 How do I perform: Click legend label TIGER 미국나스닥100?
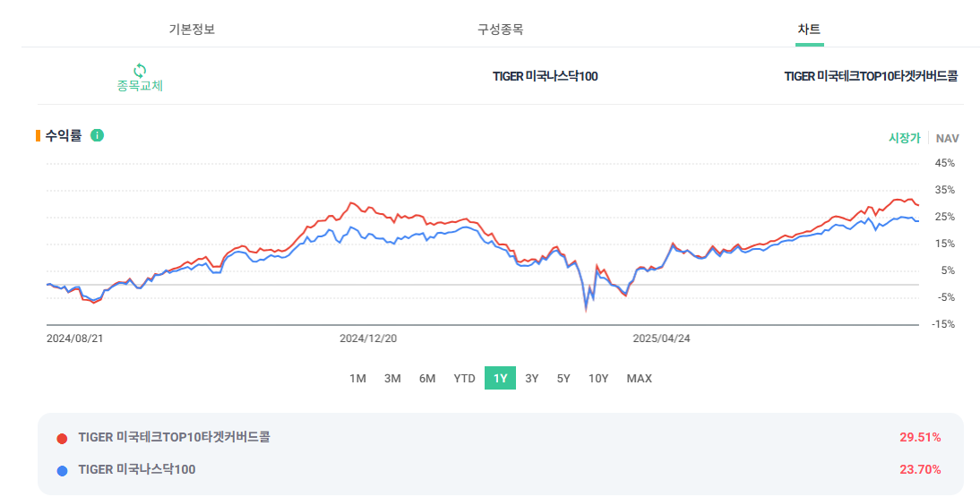pos(137,469)
